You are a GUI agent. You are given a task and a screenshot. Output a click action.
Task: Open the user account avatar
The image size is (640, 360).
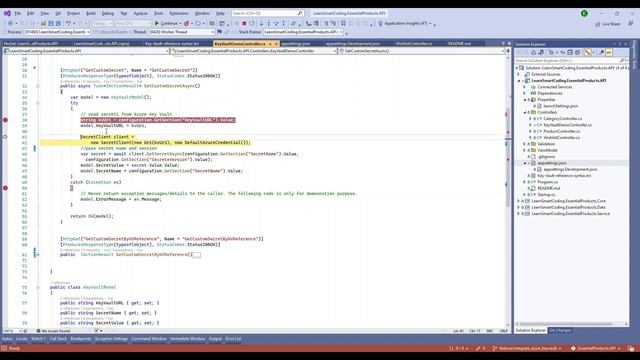(584, 13)
